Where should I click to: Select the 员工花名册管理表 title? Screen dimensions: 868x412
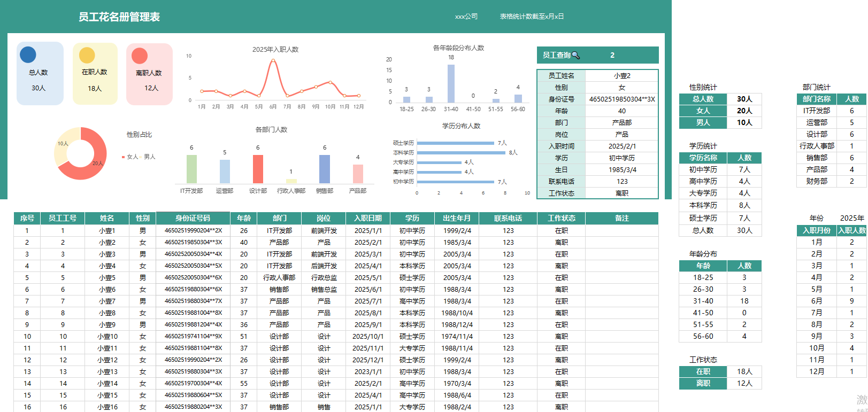(x=119, y=17)
